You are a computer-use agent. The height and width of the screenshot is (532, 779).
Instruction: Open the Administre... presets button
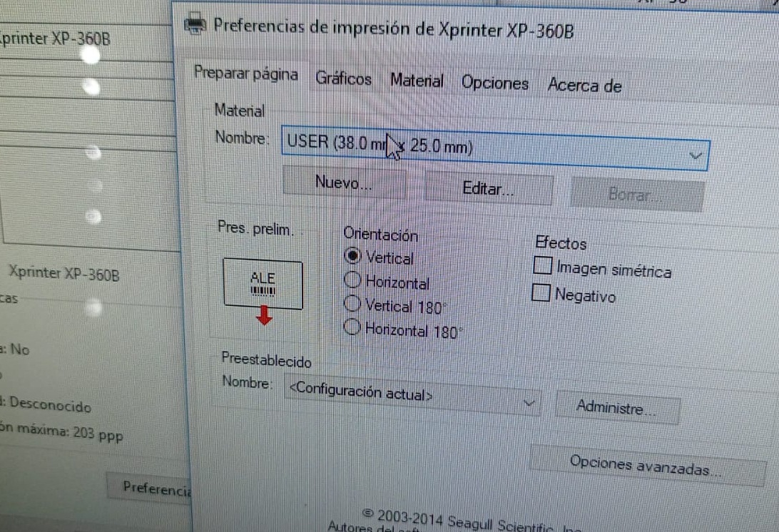click(x=616, y=408)
